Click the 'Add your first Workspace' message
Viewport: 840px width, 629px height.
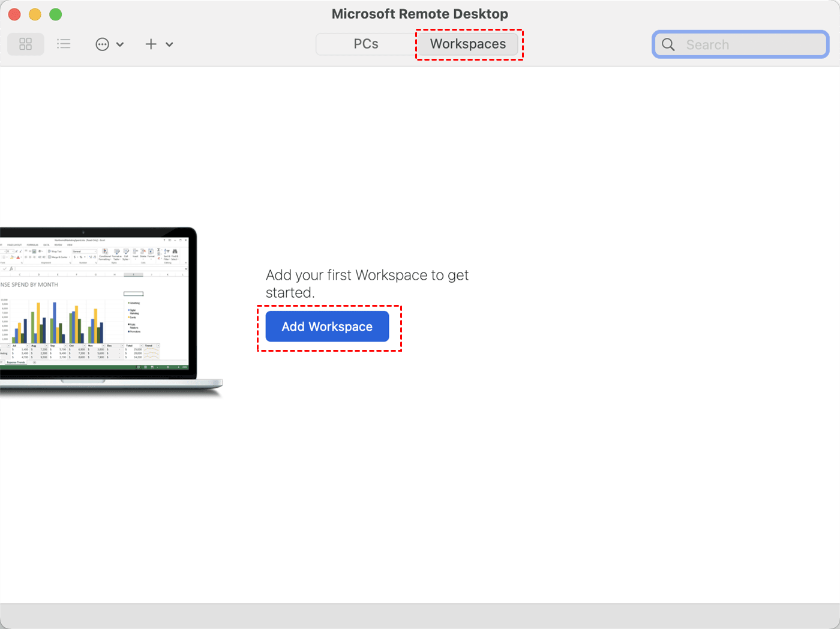367,283
